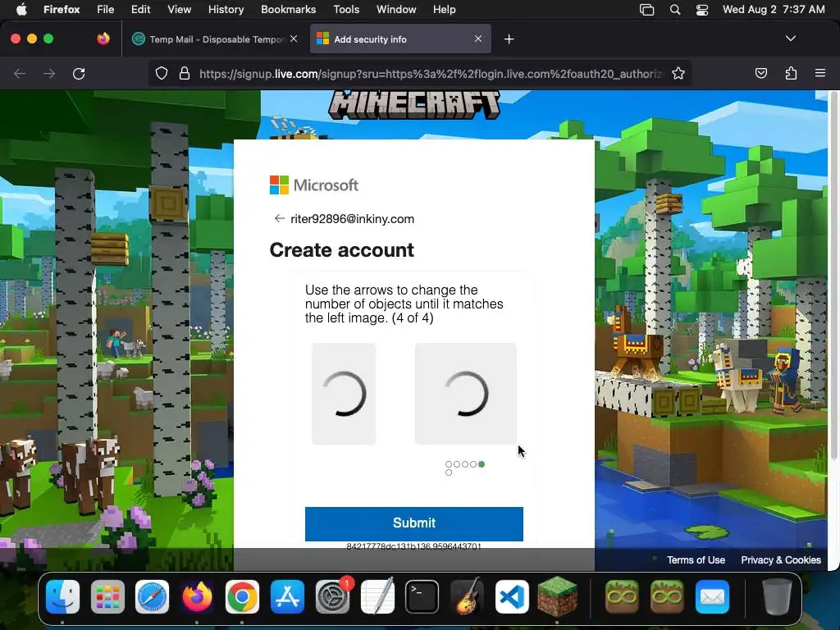Open the tracking protection shield icon
The width and height of the screenshot is (840, 630).
pos(162,73)
